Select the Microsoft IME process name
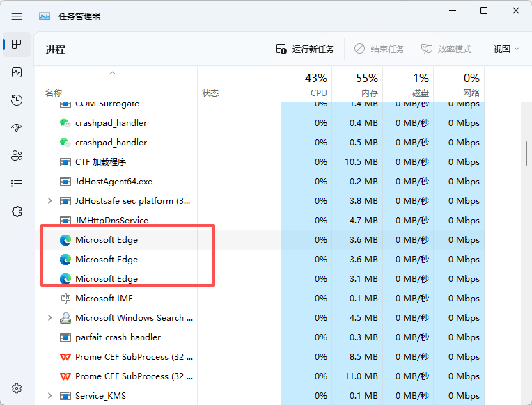The image size is (532, 405). tap(104, 299)
